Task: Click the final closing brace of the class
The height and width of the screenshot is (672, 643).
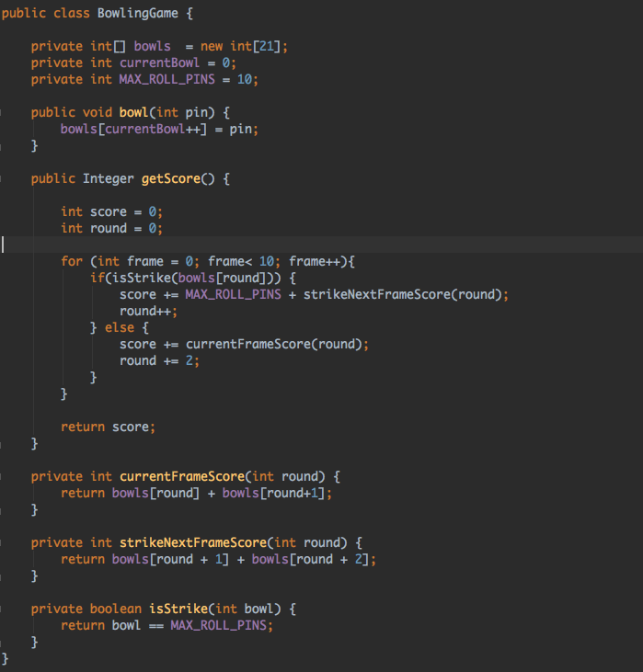Action: (x=5, y=659)
